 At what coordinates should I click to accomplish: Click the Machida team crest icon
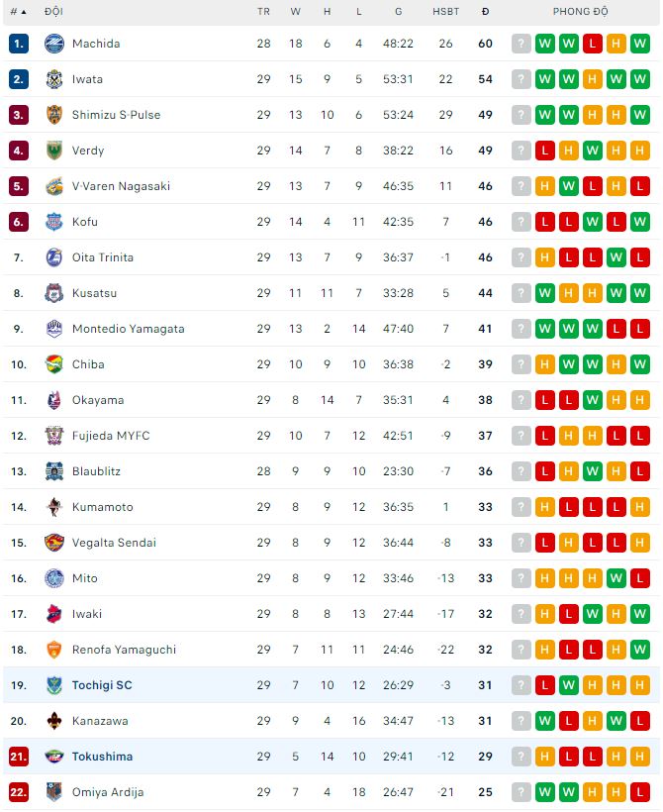(53, 44)
